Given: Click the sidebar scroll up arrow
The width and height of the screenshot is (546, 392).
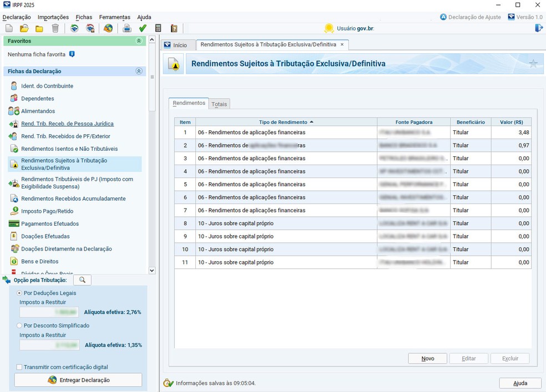Looking at the screenshot, I should tap(152, 40).
